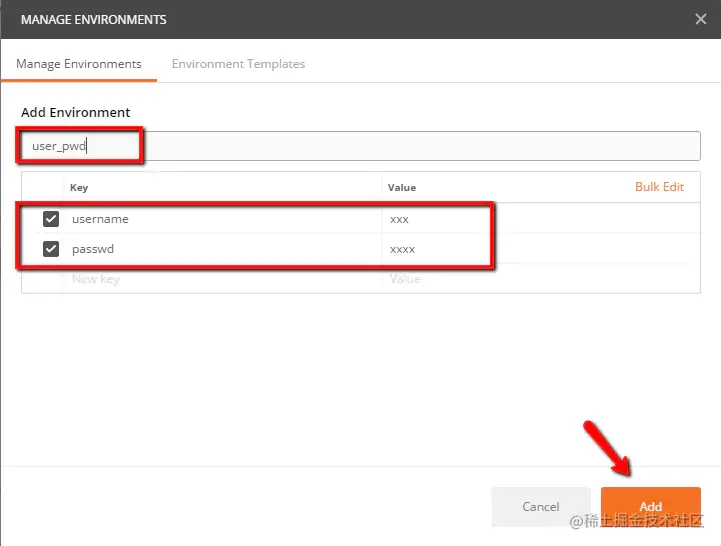Select the username key cell
This screenshot has height=546, width=721.
coord(223,219)
